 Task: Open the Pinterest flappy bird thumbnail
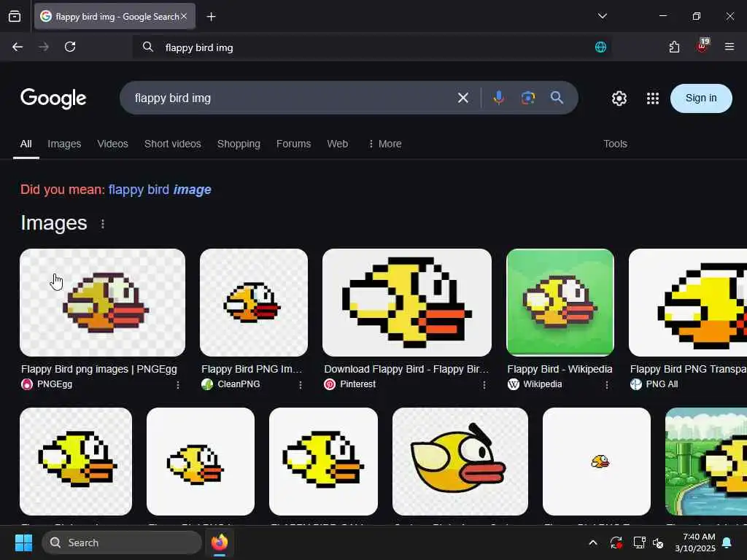point(407,303)
